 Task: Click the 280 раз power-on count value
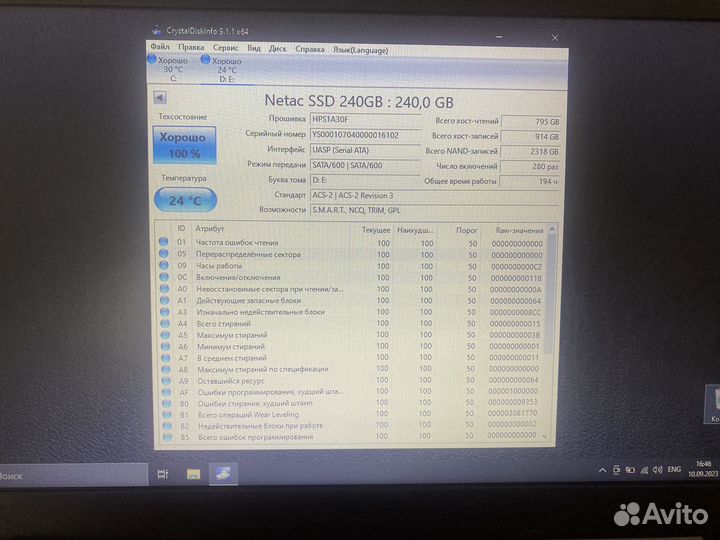tap(529, 167)
